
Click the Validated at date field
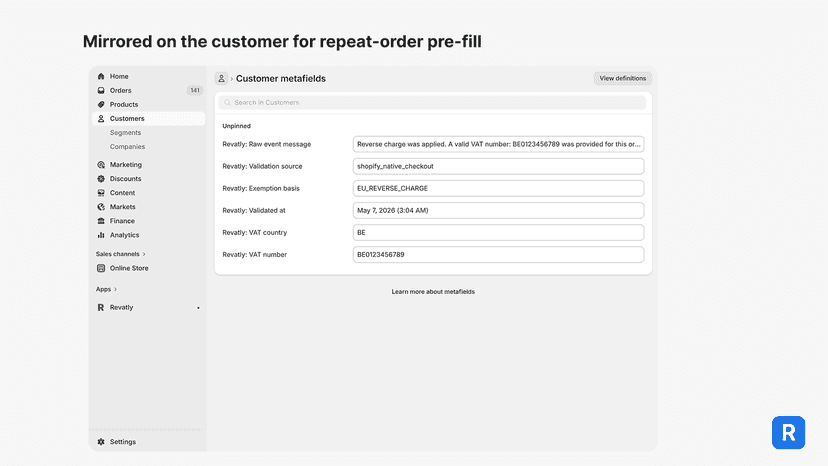pos(498,210)
